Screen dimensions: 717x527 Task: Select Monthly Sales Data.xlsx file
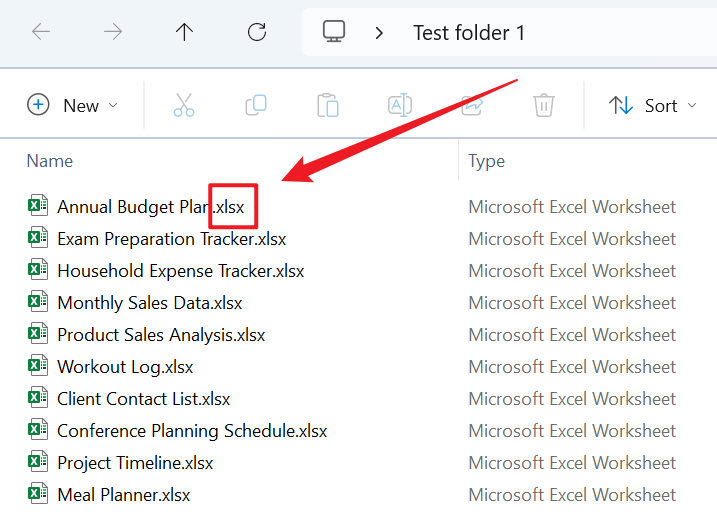click(149, 303)
